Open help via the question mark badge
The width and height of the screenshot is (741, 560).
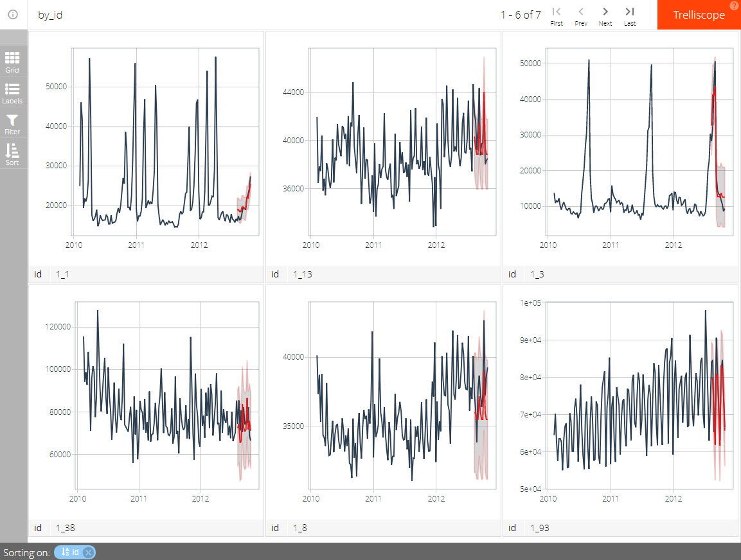tap(733, 5)
